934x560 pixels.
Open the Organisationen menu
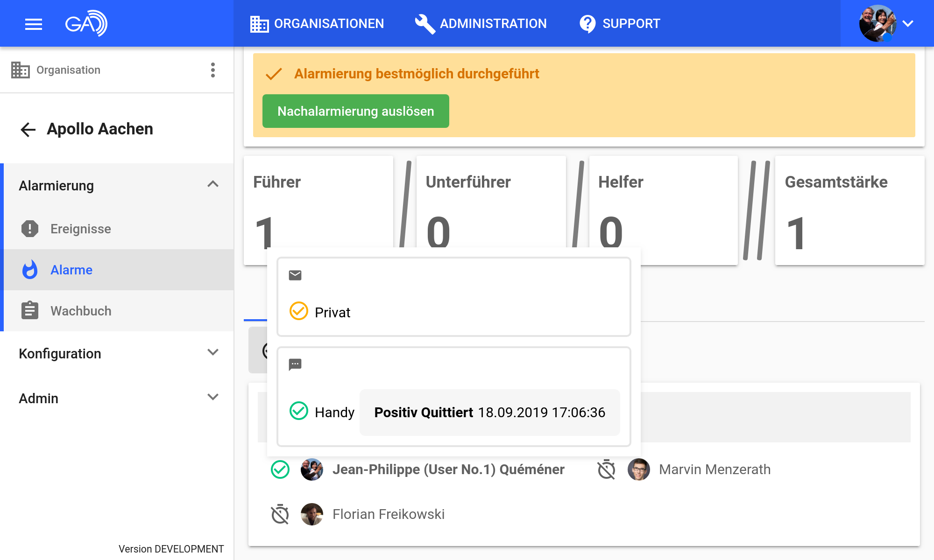point(317,23)
